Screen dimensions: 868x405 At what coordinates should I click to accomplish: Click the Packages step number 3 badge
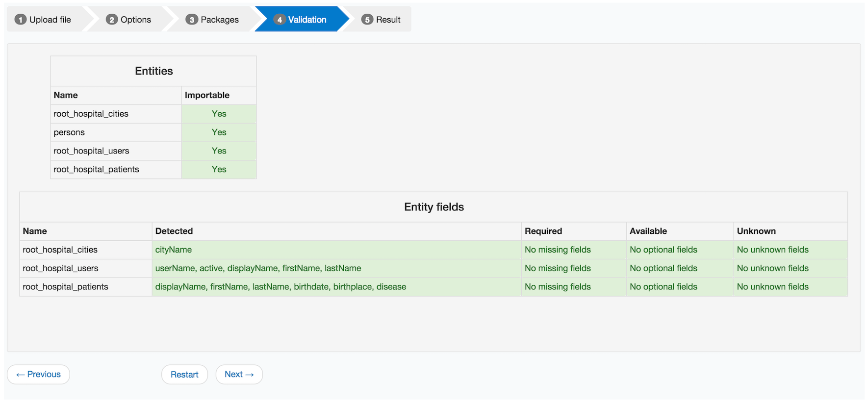(192, 20)
